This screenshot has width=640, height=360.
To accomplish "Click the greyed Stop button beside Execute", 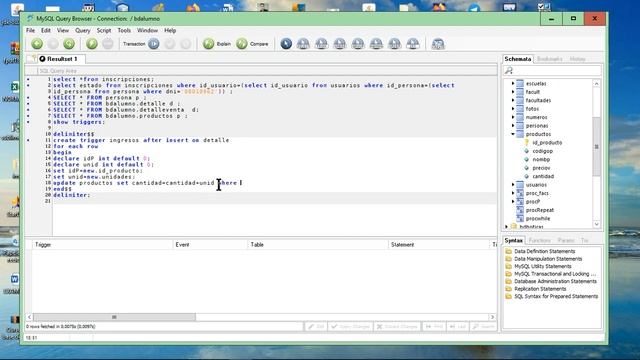I will [108, 44].
